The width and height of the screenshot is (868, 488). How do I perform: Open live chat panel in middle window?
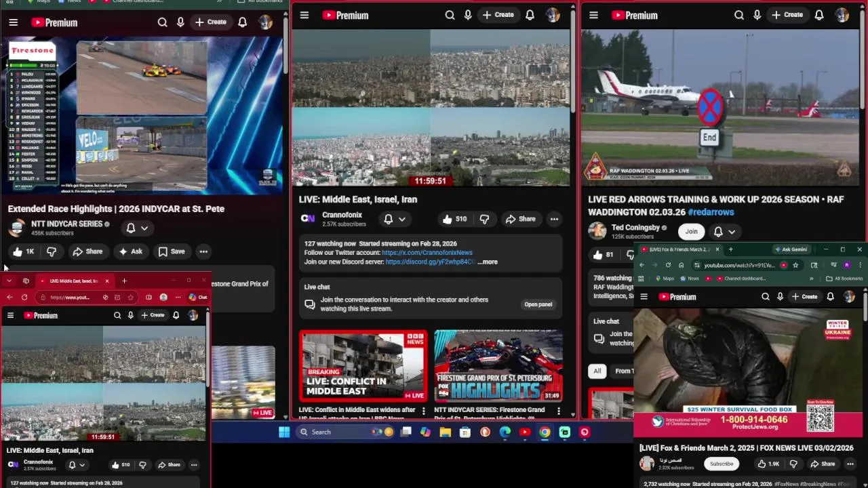click(538, 304)
